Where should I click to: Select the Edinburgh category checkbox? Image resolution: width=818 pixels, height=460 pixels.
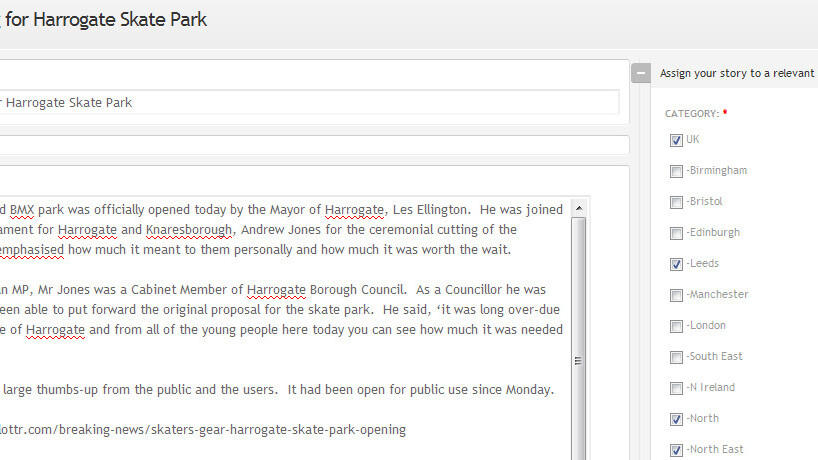(677, 233)
